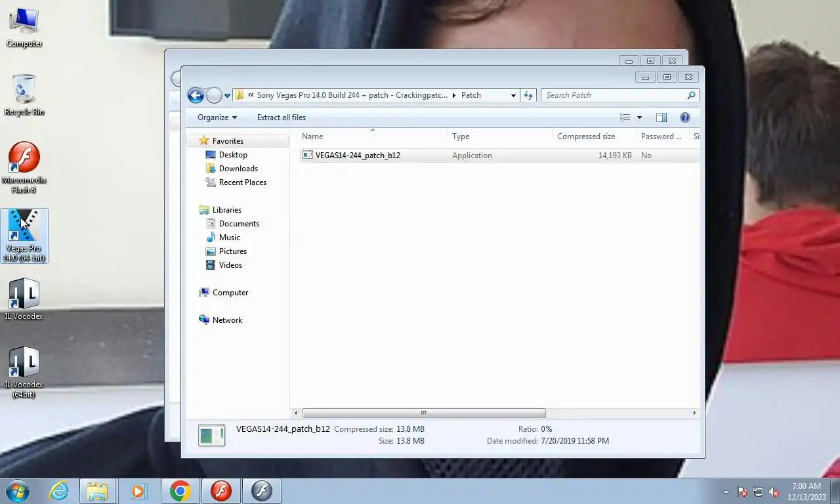Viewport: 840px width, 504px height.
Task: Click the muted volume tray icon
Action: click(774, 492)
